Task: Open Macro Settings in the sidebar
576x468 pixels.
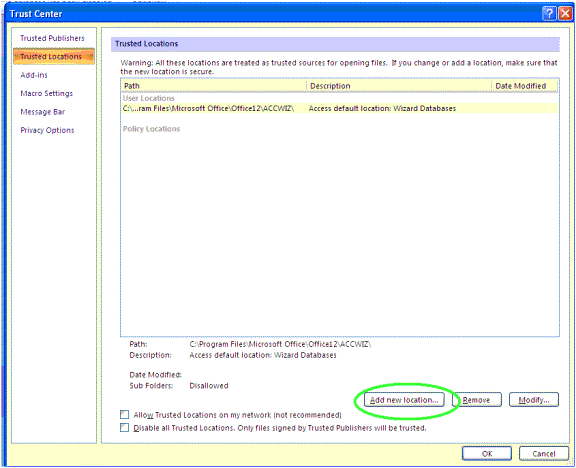Action: [47, 93]
